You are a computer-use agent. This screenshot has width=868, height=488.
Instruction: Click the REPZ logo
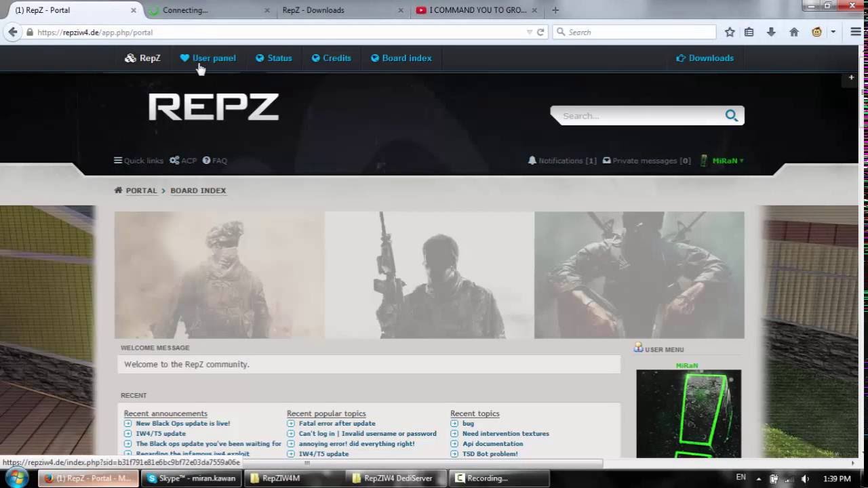coord(214,107)
